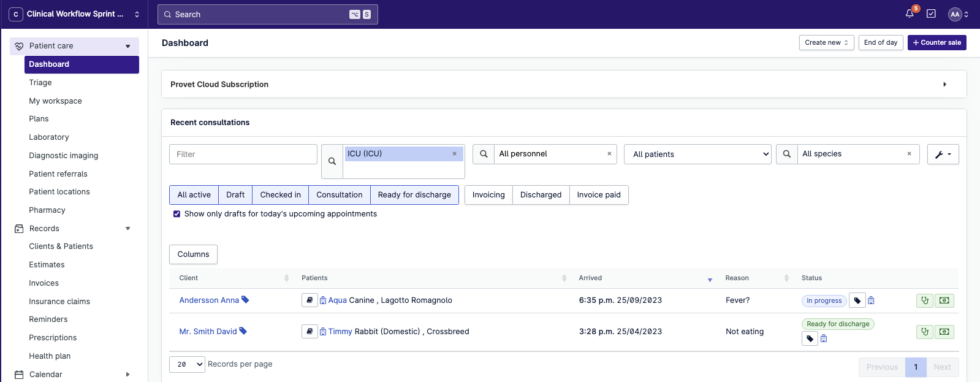Remove the ICU (ICU) filter tag
The height and width of the screenshot is (382, 980).
454,154
